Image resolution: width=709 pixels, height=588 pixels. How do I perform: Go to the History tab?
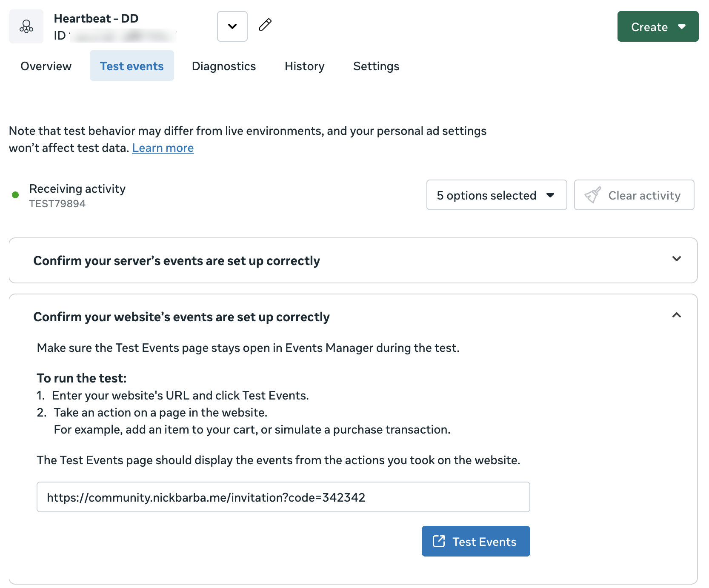tap(304, 66)
